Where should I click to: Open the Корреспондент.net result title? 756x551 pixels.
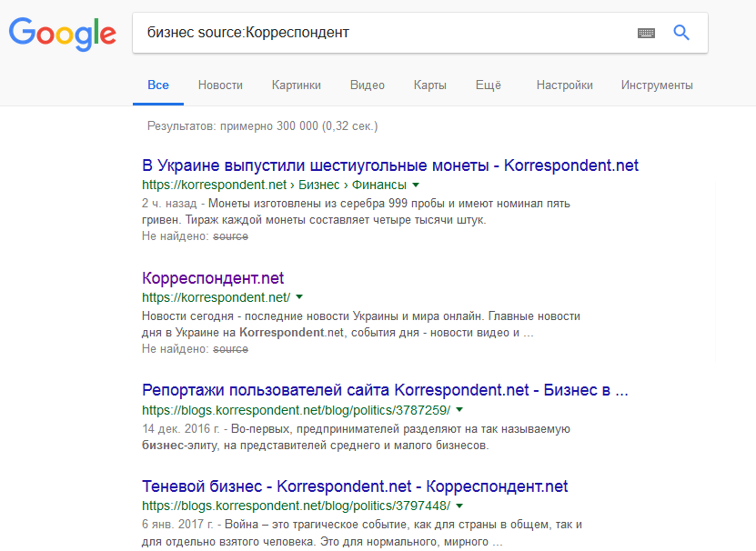pyautogui.click(x=213, y=278)
